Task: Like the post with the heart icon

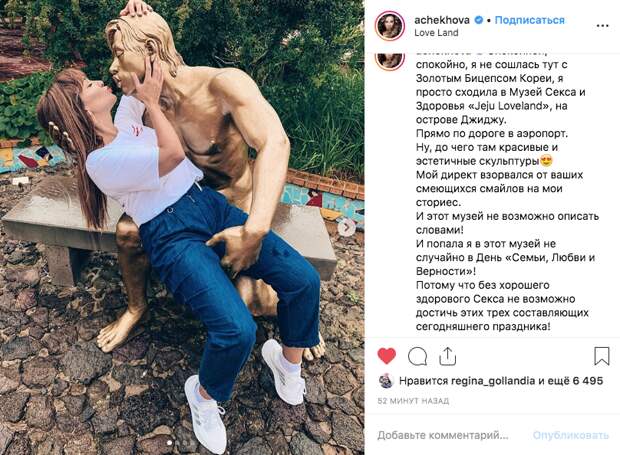Action: tap(387, 356)
